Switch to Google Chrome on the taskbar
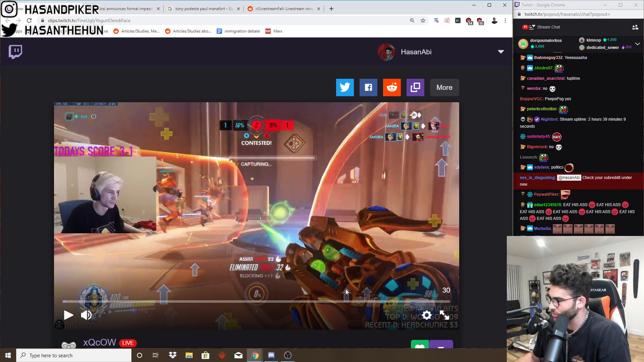 [x=255, y=355]
